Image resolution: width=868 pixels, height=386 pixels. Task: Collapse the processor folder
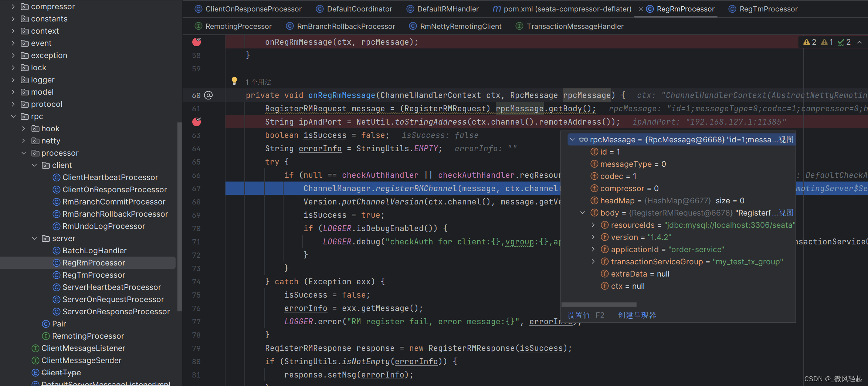(24, 153)
